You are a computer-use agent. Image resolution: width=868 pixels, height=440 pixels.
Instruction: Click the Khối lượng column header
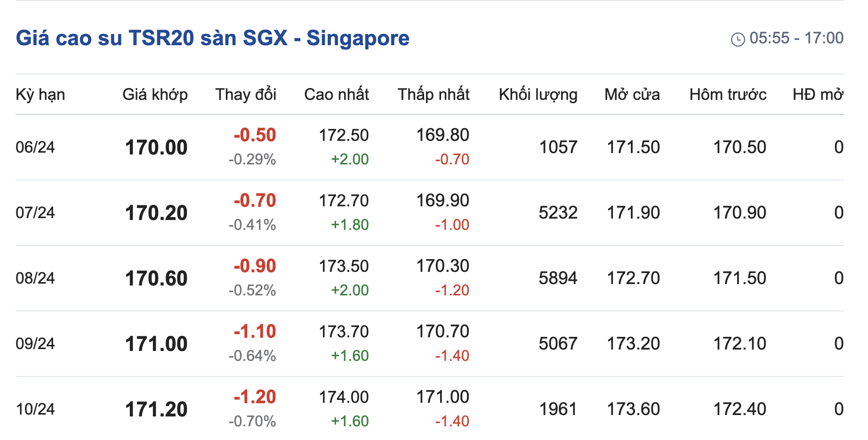coord(538,95)
